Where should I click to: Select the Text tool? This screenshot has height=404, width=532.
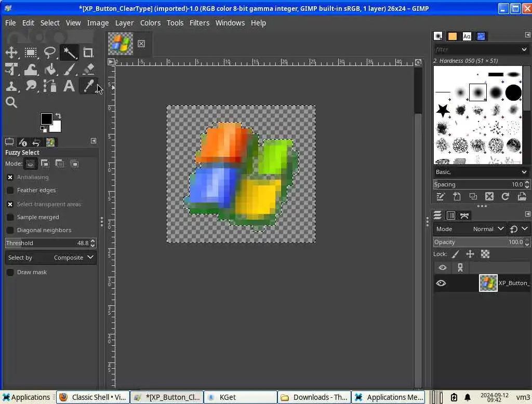pos(69,86)
